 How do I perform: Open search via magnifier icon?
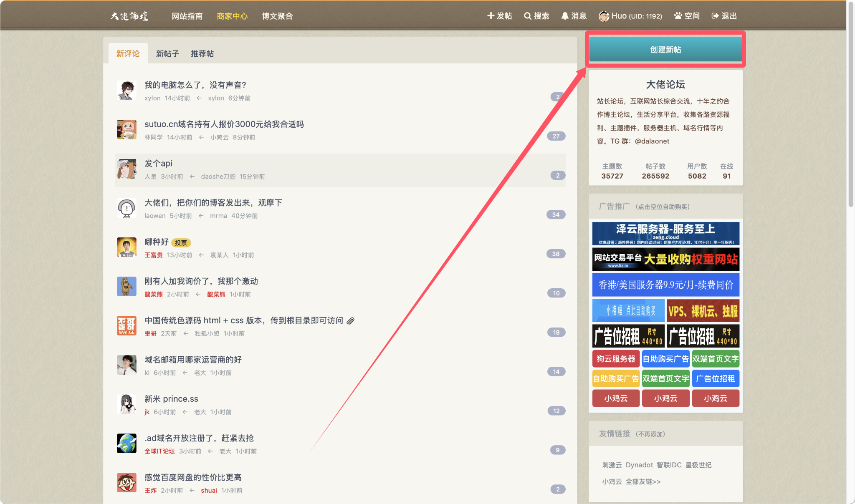click(x=528, y=16)
